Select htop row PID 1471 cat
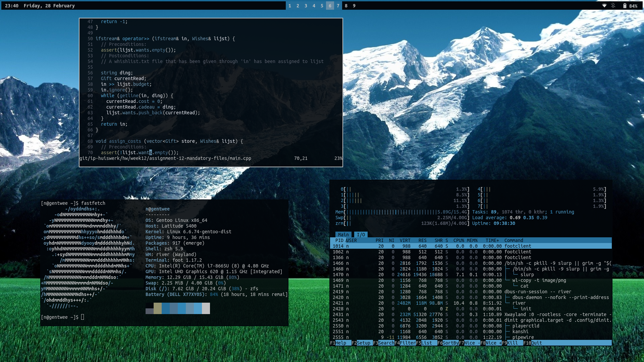Screen dimensions: 644x362 [x=471, y=286]
